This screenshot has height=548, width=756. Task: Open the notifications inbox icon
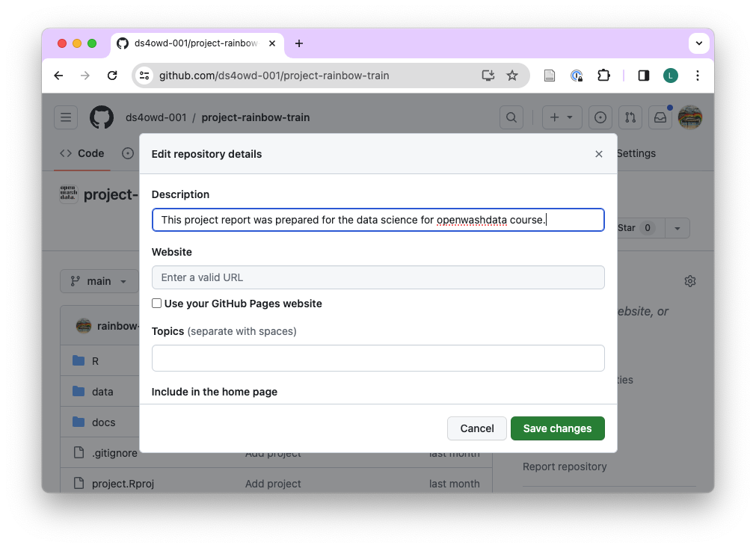[x=660, y=117]
